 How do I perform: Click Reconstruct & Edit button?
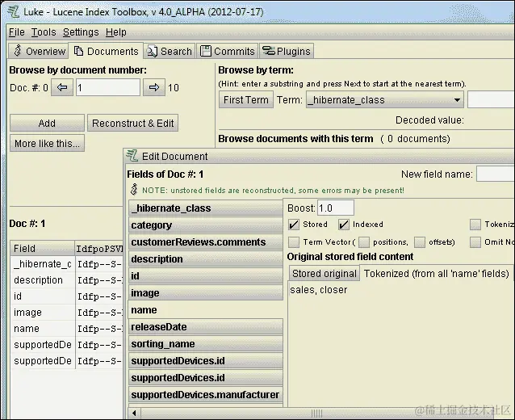pos(132,123)
